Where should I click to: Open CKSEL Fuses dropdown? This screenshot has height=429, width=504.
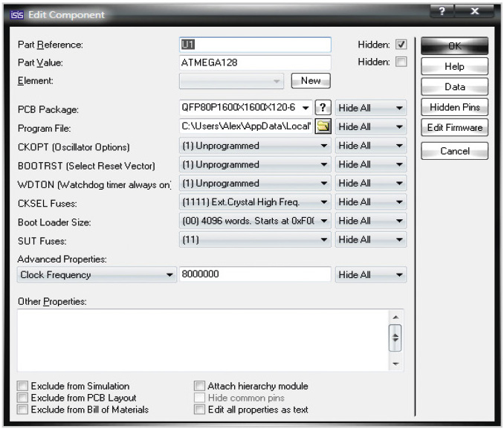point(255,202)
